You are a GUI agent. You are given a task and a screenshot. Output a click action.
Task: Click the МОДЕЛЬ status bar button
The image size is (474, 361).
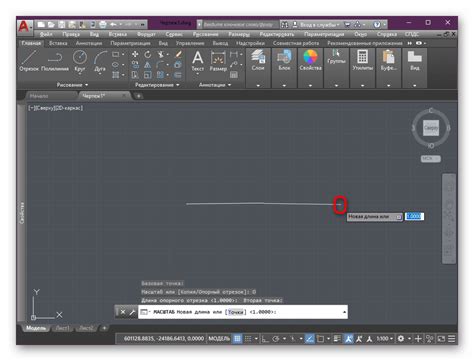[219, 339]
